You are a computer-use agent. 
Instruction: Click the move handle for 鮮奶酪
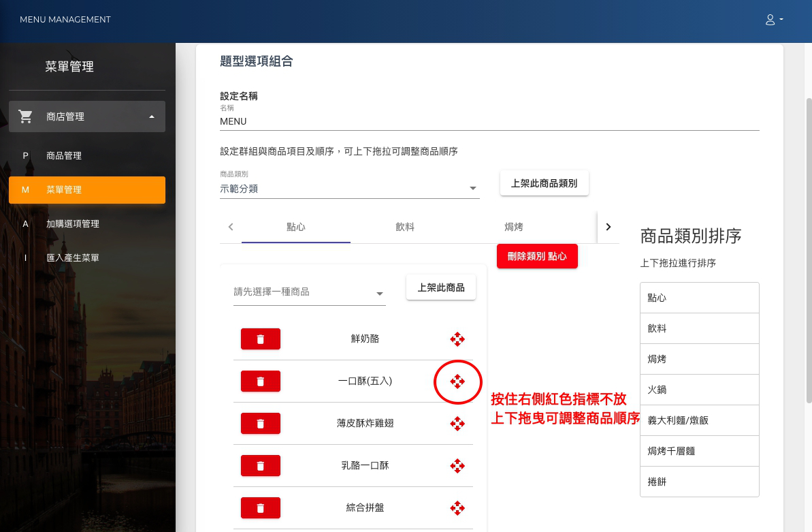457,340
